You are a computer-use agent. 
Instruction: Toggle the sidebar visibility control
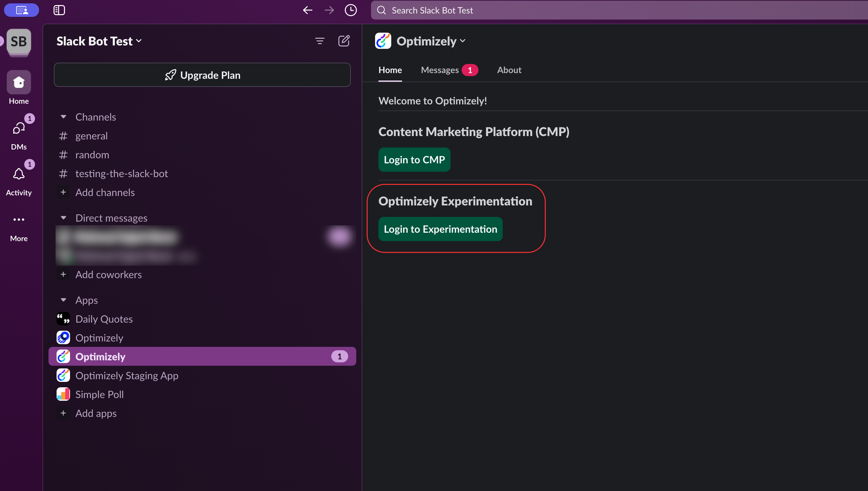(x=59, y=10)
